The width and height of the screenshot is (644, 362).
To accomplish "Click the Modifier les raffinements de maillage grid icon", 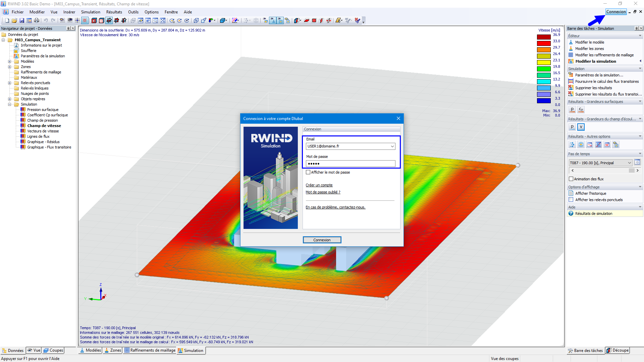I will point(571,55).
